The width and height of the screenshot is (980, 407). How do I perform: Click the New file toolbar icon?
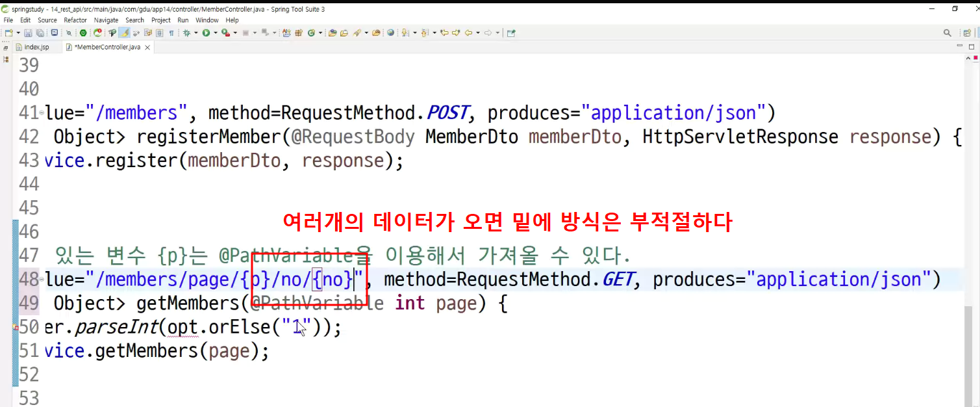(x=8, y=33)
